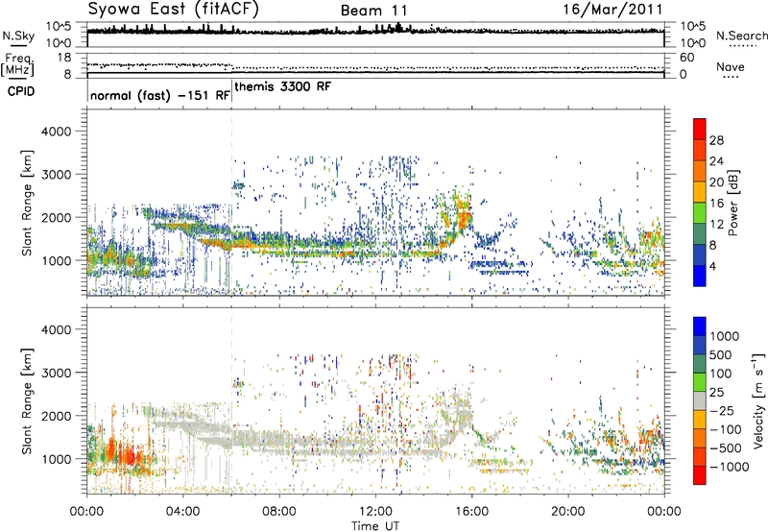This screenshot has width=768, height=532.
Task: Click the 'normal (fast) -151 RF' CPID text
Action: 160,95
